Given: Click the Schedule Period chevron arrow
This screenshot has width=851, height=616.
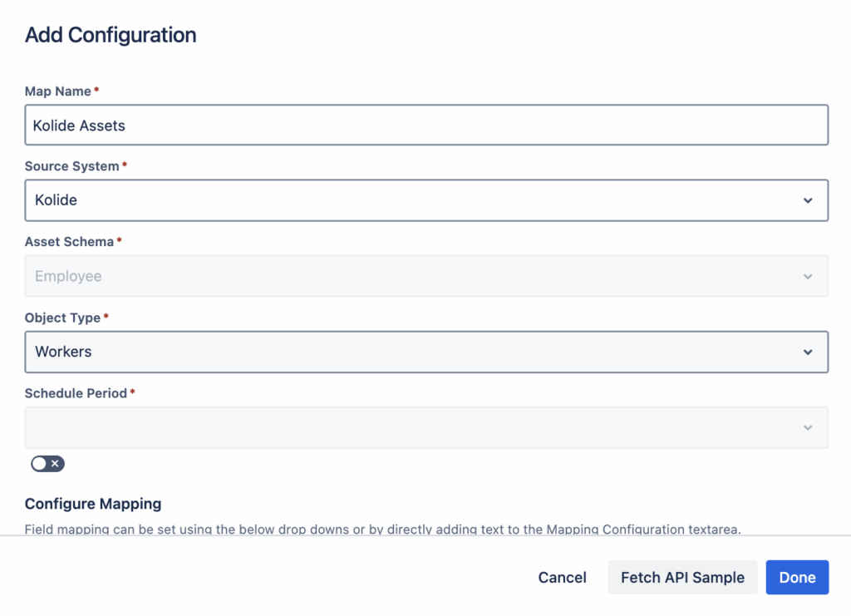Looking at the screenshot, I should click(808, 427).
